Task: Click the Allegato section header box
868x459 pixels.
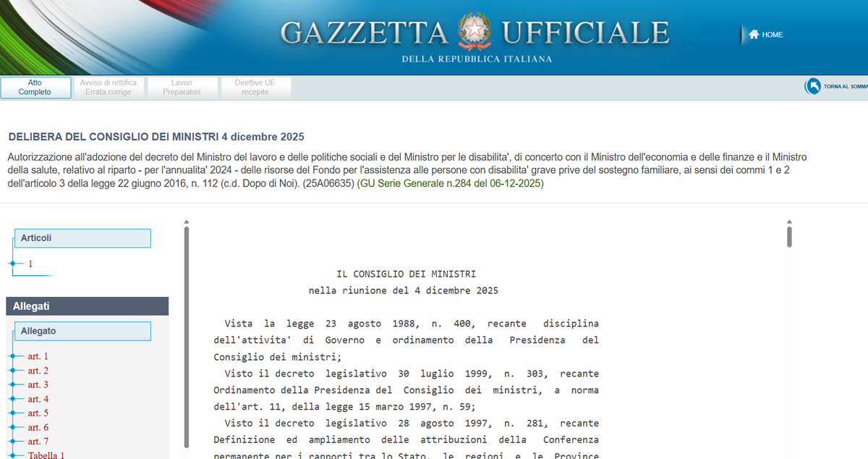Action: 82,332
